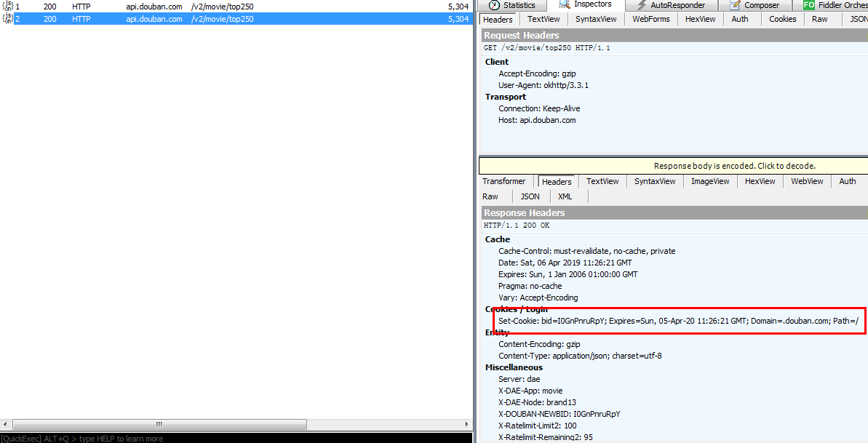Open the AutoResponder tab
The image size is (868, 443).
point(671,5)
